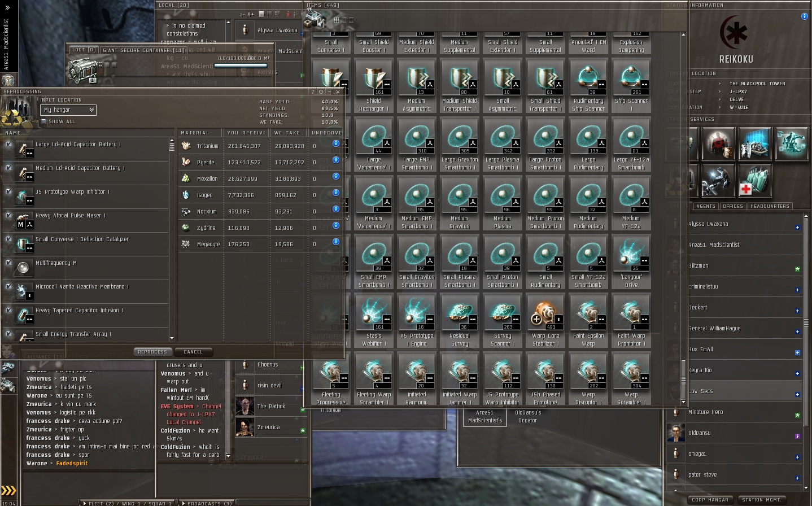Show info for Zydrine material row
The image size is (812, 506).
336,225
